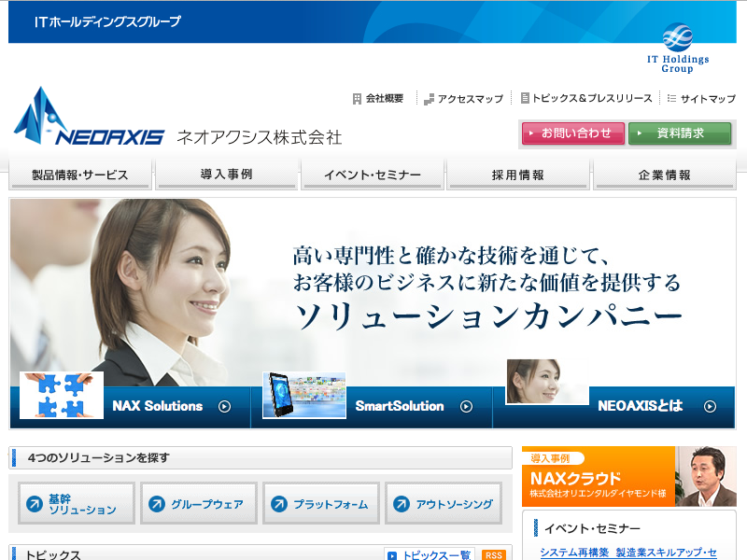Click the arrow icon on 基幹ソリューション button

click(x=35, y=504)
